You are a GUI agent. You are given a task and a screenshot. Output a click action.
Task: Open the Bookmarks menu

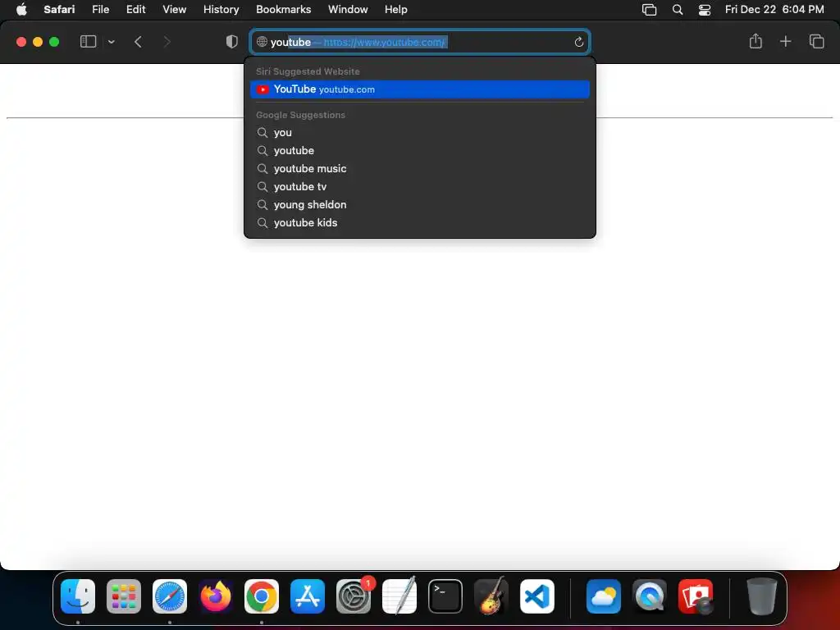283,10
